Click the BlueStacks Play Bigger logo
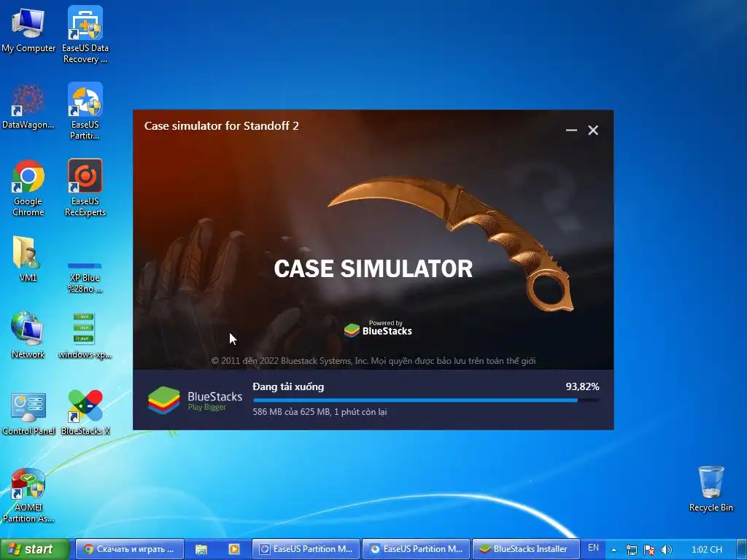 click(195, 400)
